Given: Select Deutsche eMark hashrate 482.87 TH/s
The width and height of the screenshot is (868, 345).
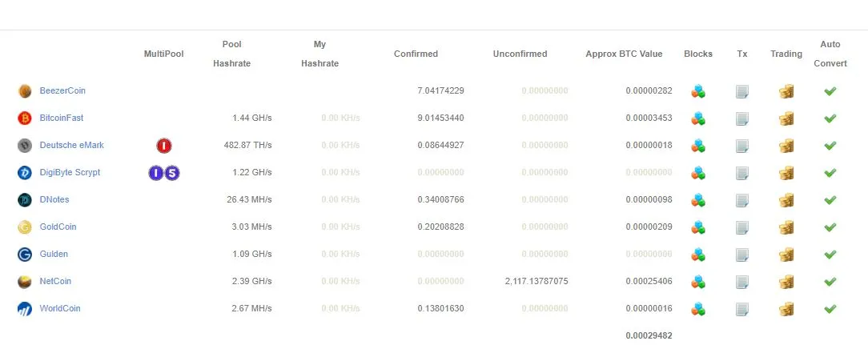Looking at the screenshot, I should point(247,145).
